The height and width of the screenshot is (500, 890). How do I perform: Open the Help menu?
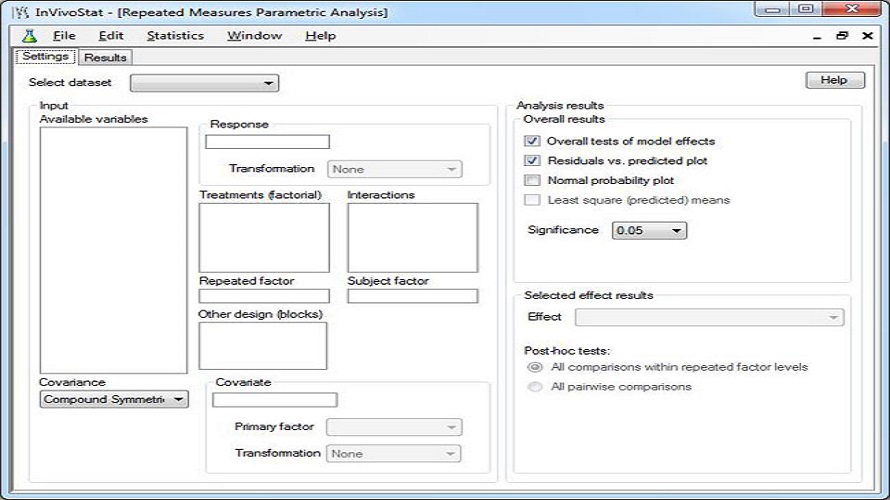(321, 36)
